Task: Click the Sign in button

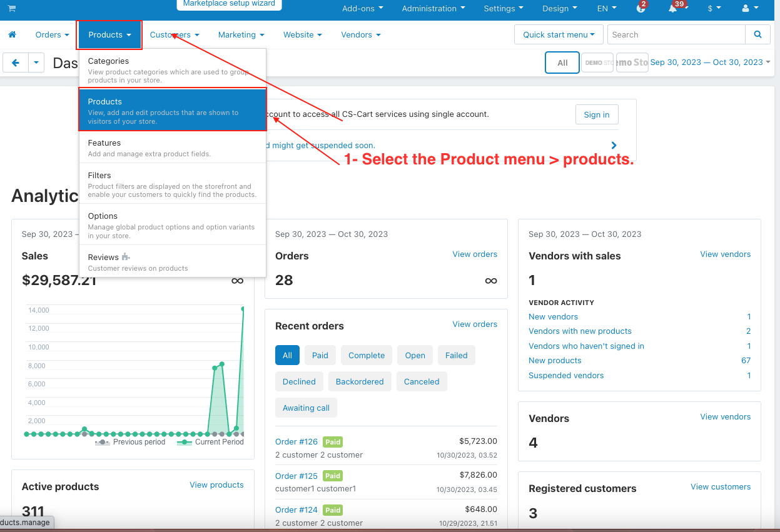Action: (x=597, y=114)
